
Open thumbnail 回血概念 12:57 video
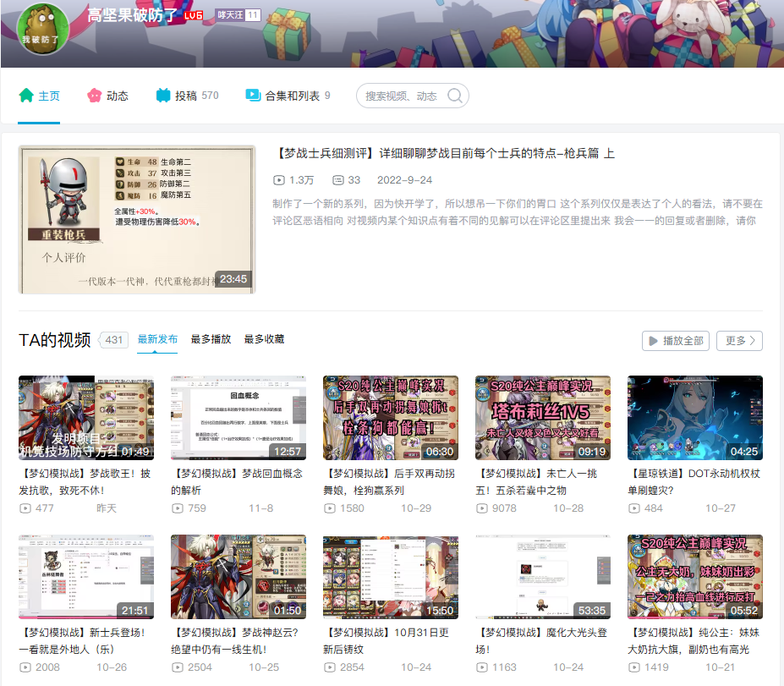coord(238,418)
